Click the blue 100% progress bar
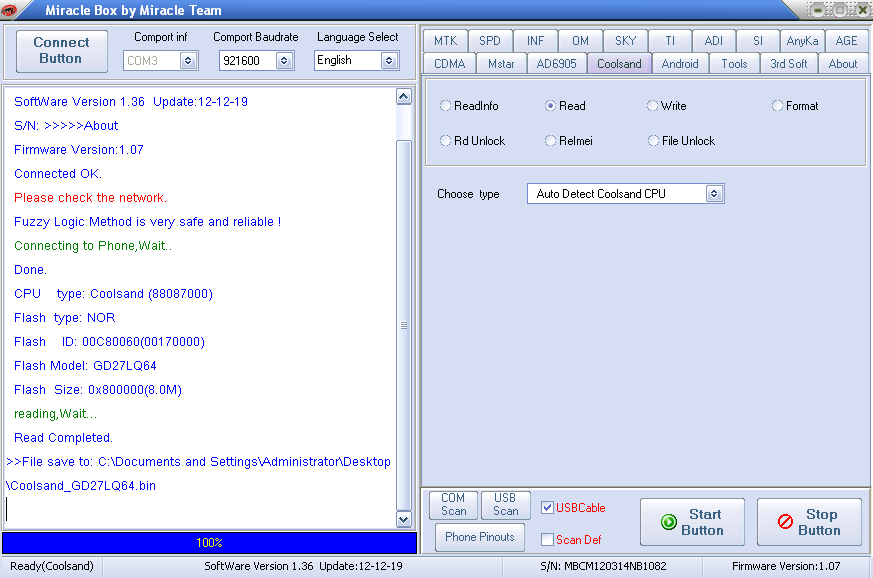Screen dimensions: 873x578 [209, 542]
